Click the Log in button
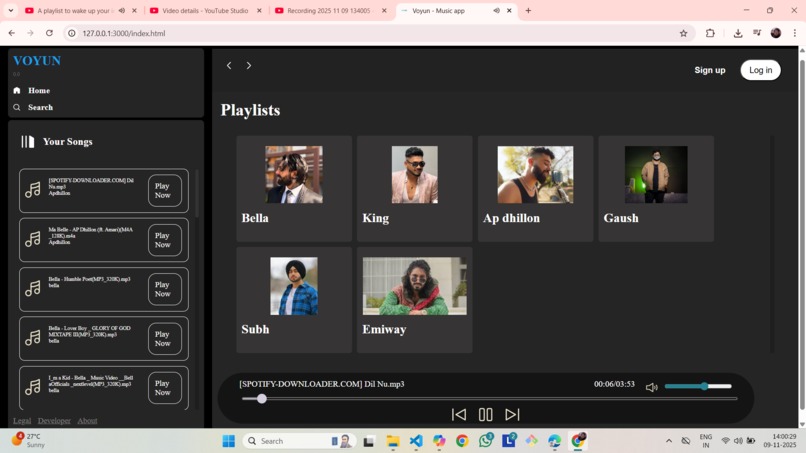 pyautogui.click(x=760, y=70)
